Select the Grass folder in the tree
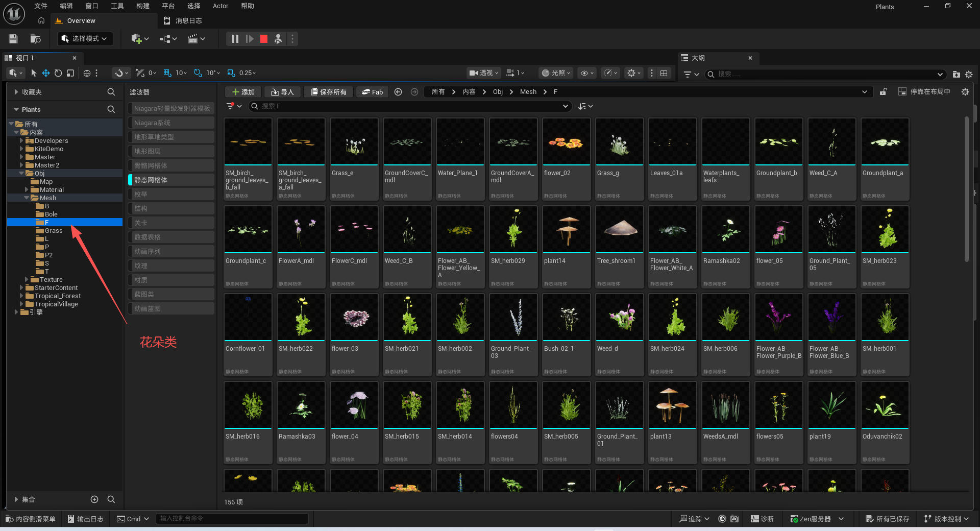Image resolution: width=980 pixels, height=531 pixels. (x=54, y=231)
